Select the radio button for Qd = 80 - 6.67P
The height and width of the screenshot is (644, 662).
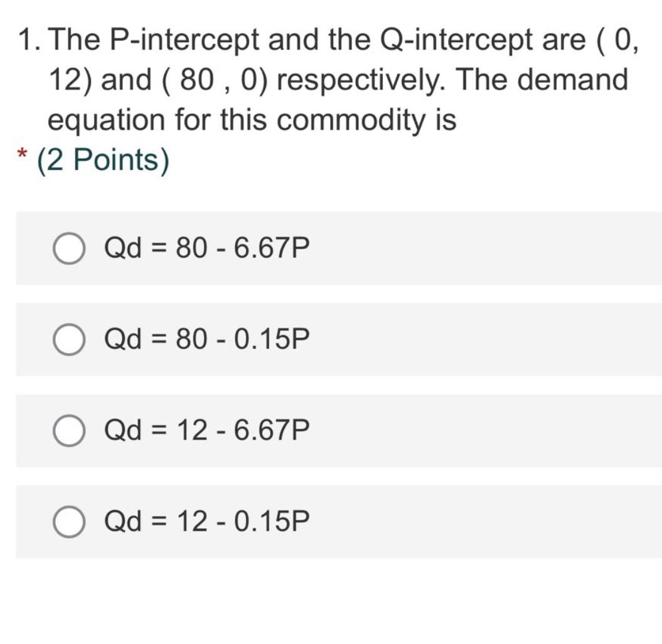coord(68,248)
